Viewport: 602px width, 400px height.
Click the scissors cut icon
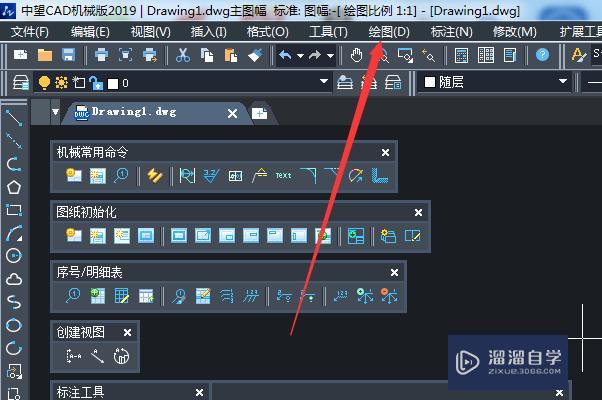coord(183,55)
